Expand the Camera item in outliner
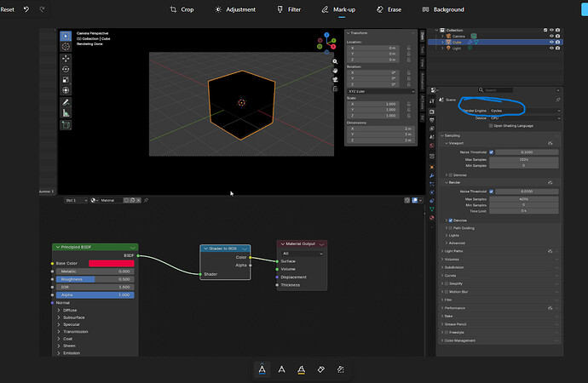 442,37
